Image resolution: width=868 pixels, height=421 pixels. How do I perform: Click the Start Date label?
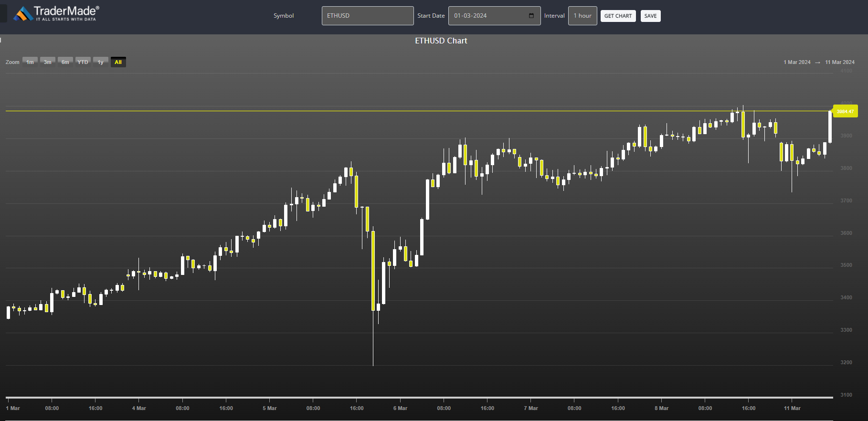431,16
